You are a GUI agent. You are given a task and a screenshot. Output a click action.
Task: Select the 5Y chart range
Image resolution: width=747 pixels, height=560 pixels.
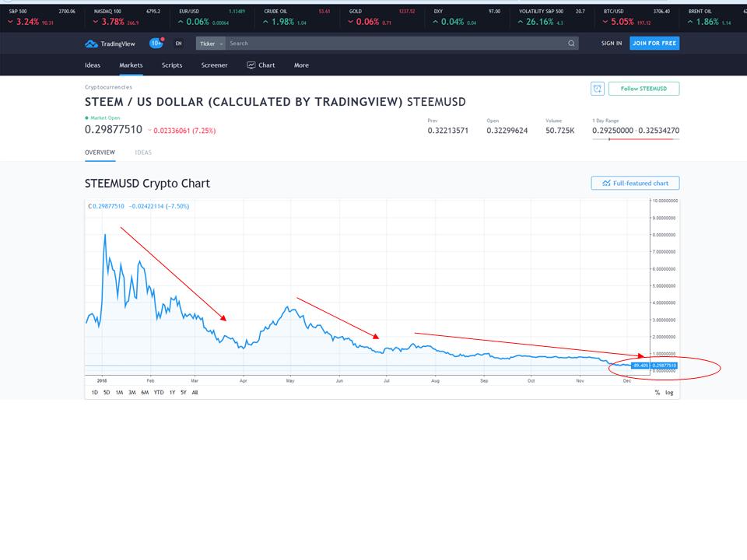[x=184, y=392]
